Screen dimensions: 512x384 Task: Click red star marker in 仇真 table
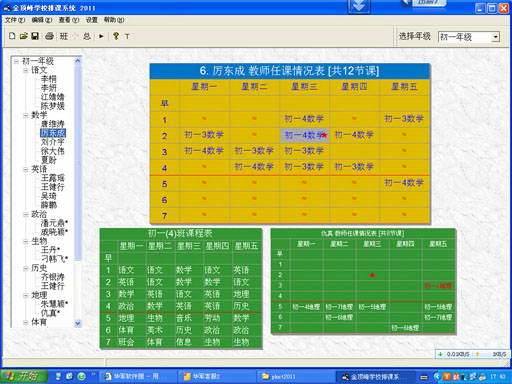point(372,275)
